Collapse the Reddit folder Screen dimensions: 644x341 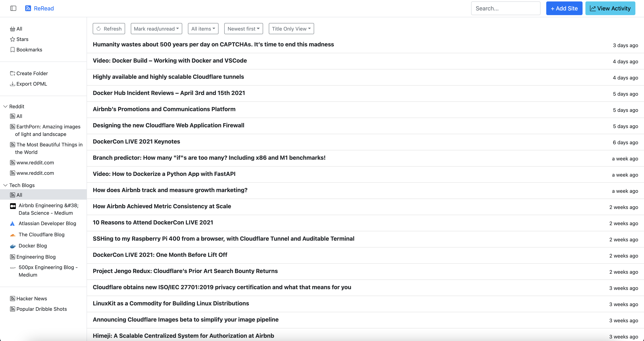pyautogui.click(x=5, y=107)
